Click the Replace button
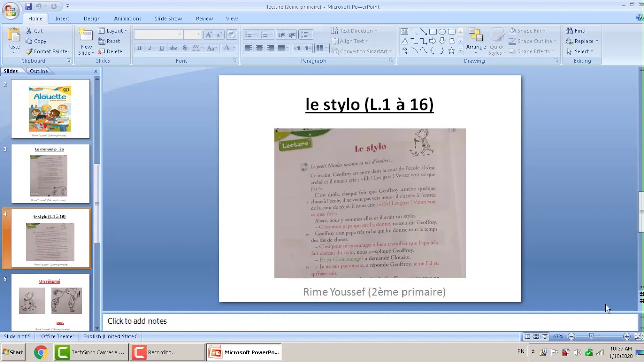 click(582, 41)
